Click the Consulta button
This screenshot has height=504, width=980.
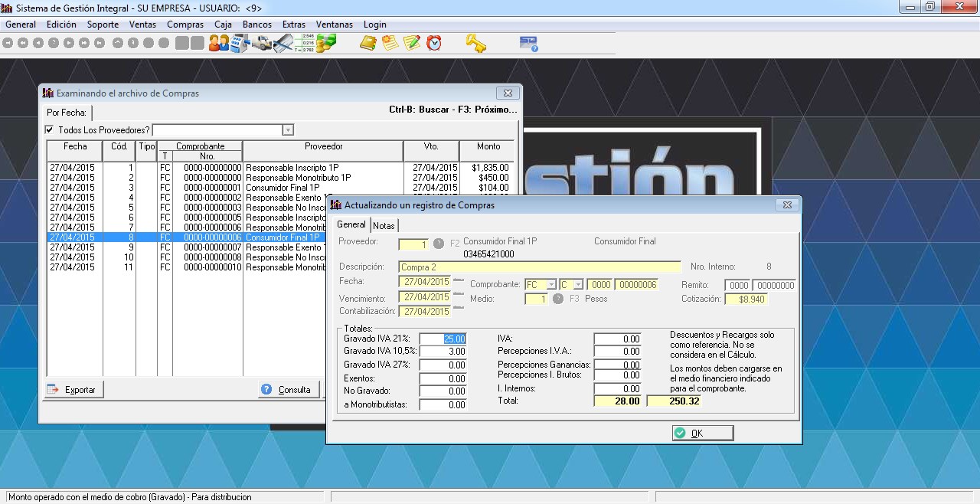pos(288,390)
